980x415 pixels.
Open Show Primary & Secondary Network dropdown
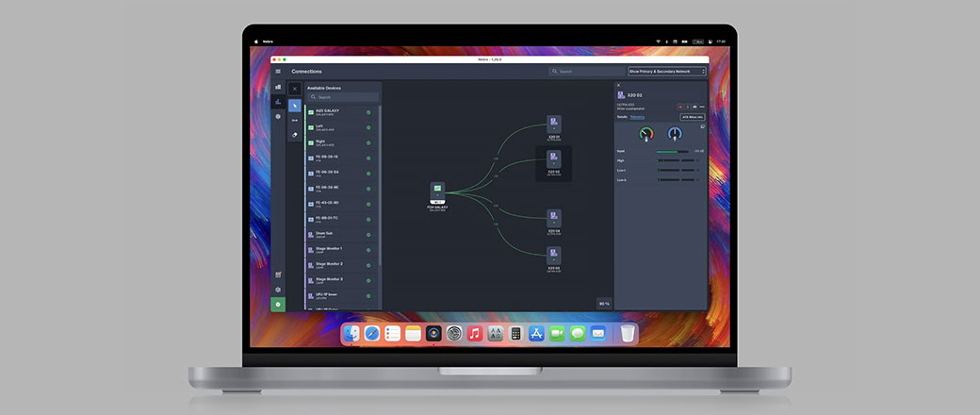point(666,72)
